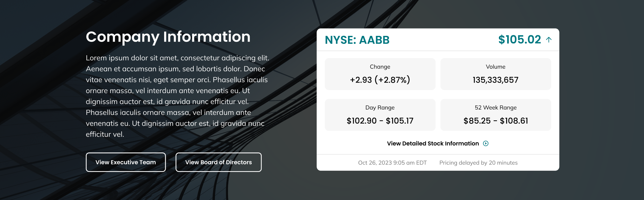Click the 135,333,657 volume figure
Screen dimensions: 644x200
coord(495,80)
